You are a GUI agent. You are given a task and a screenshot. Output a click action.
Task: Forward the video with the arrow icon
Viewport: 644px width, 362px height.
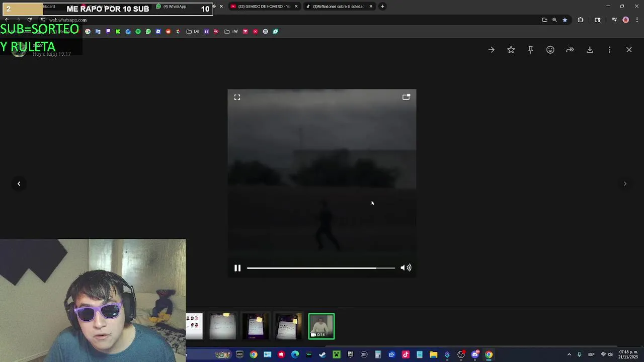pyautogui.click(x=570, y=50)
